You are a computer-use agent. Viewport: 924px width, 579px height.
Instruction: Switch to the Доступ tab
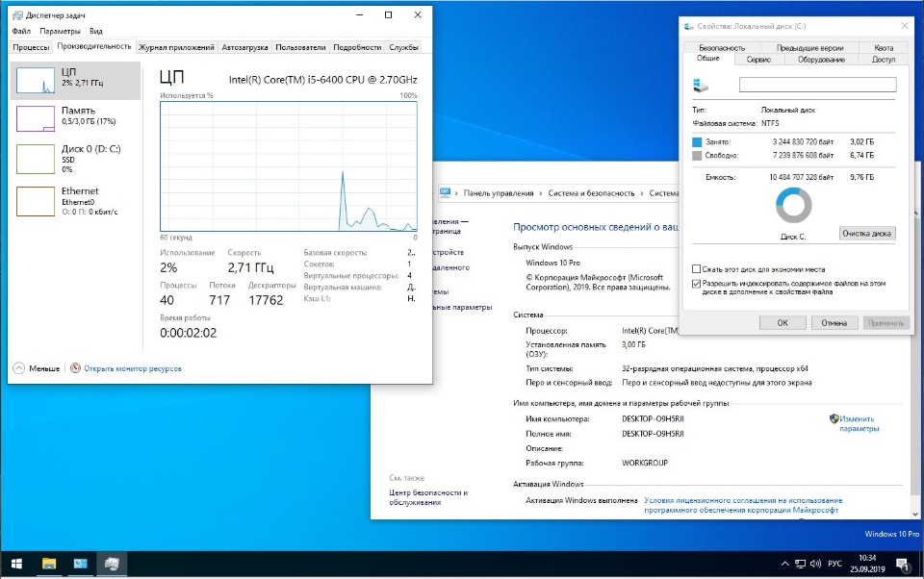click(x=884, y=60)
